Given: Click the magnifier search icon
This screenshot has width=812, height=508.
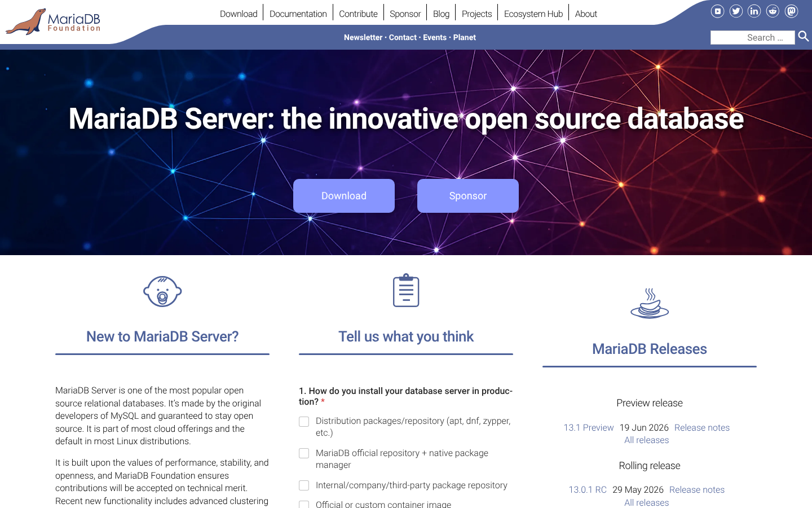Looking at the screenshot, I should (x=804, y=37).
